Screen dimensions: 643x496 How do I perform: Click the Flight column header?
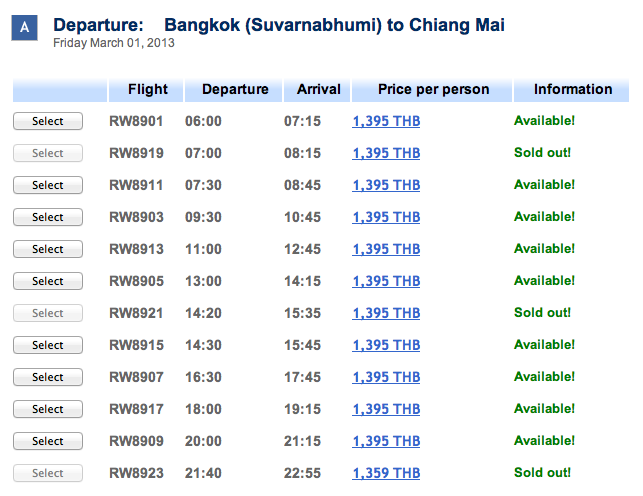click(146, 89)
